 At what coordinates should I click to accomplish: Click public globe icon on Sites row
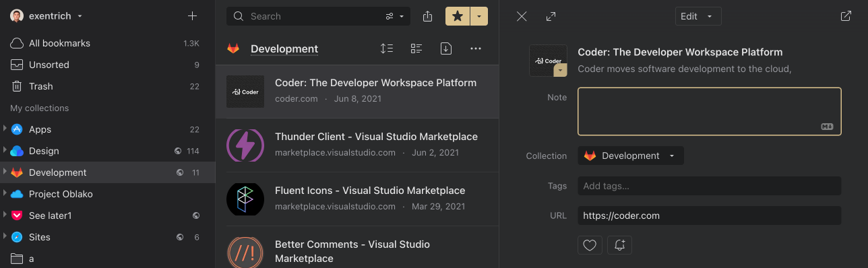coord(180,237)
